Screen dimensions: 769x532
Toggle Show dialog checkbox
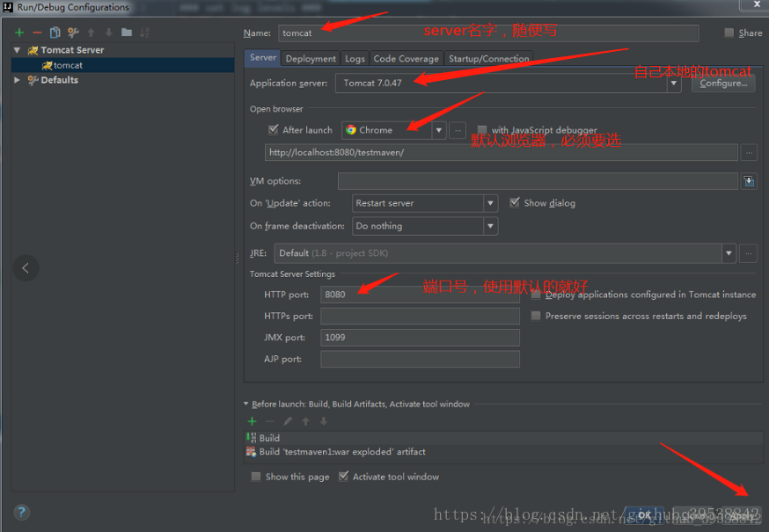pyautogui.click(x=515, y=202)
